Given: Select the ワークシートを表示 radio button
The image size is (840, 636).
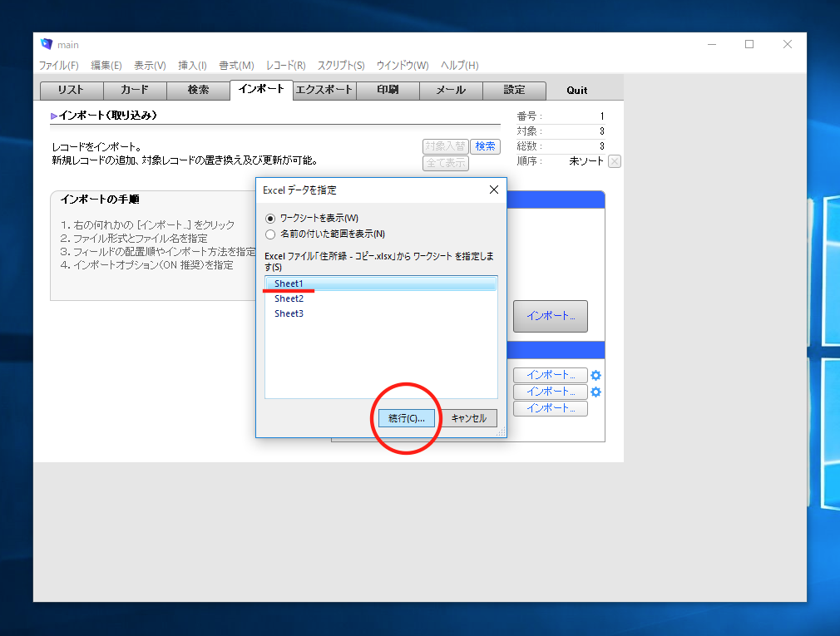Looking at the screenshot, I should [269, 218].
